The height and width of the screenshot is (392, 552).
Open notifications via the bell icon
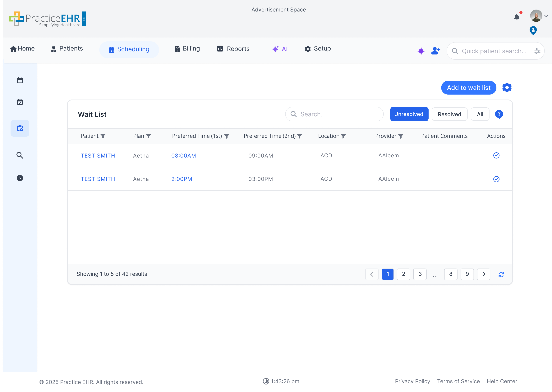pyautogui.click(x=517, y=17)
